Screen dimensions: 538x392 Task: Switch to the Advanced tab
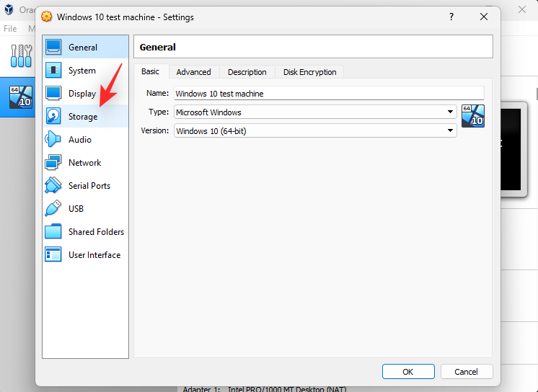tap(193, 72)
